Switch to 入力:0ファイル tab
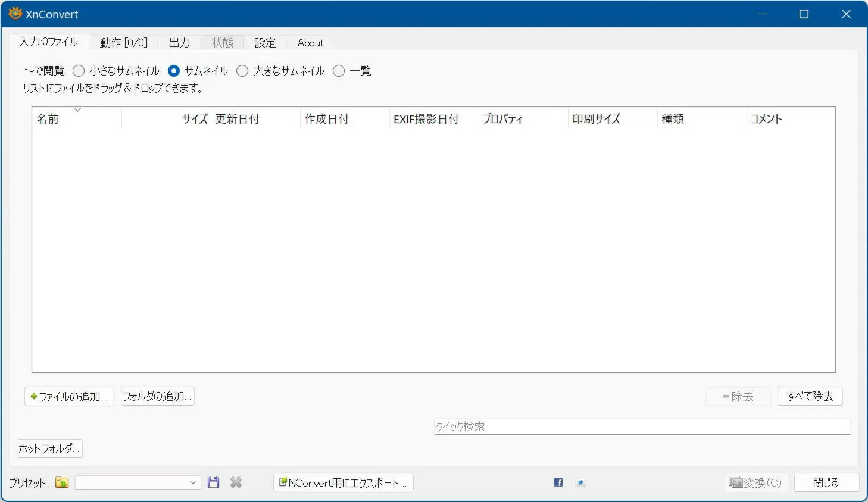This screenshot has width=868, height=502. coord(49,42)
